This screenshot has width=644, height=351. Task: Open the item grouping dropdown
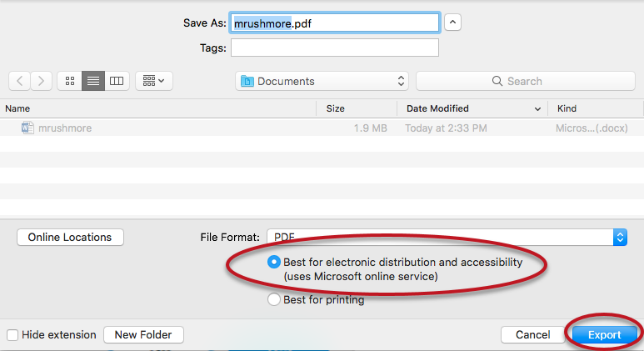[x=153, y=81]
